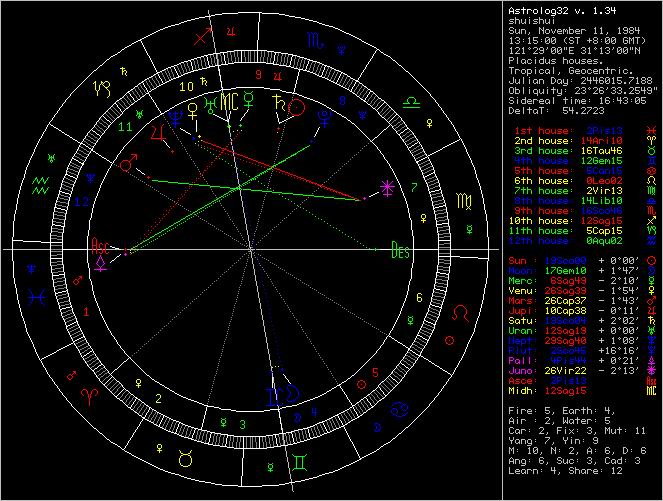Click the "Learn: 4, Share: 12" line
The image size is (663, 501).
point(565,471)
